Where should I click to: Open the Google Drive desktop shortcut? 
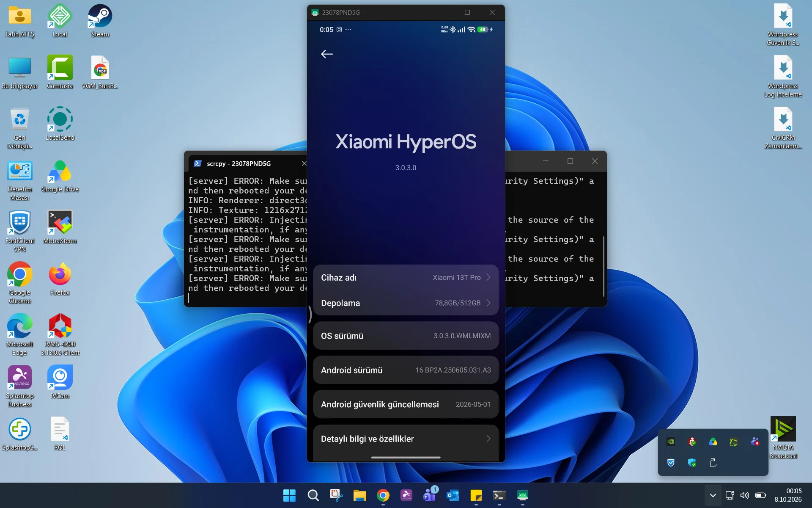60,175
